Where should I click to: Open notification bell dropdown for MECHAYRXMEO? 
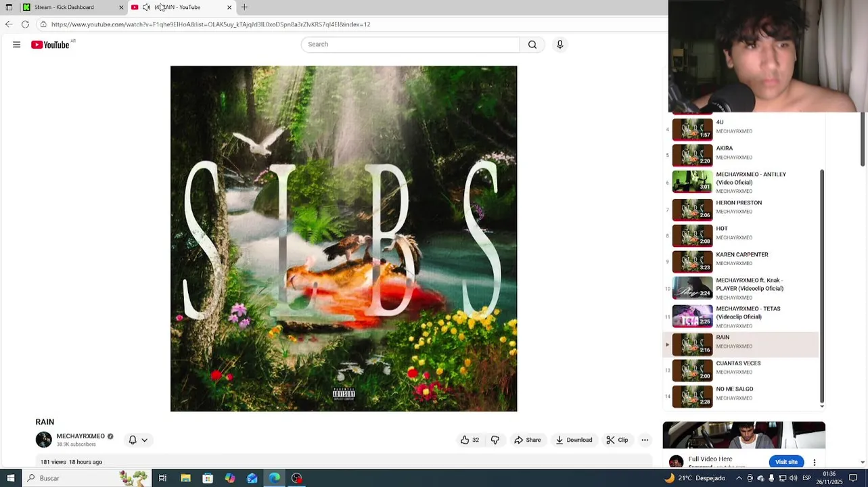[x=137, y=440]
